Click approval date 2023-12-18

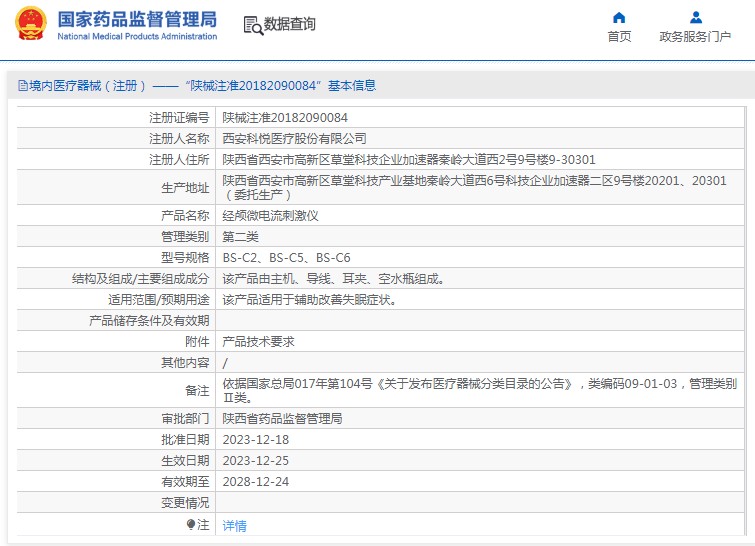click(256, 440)
